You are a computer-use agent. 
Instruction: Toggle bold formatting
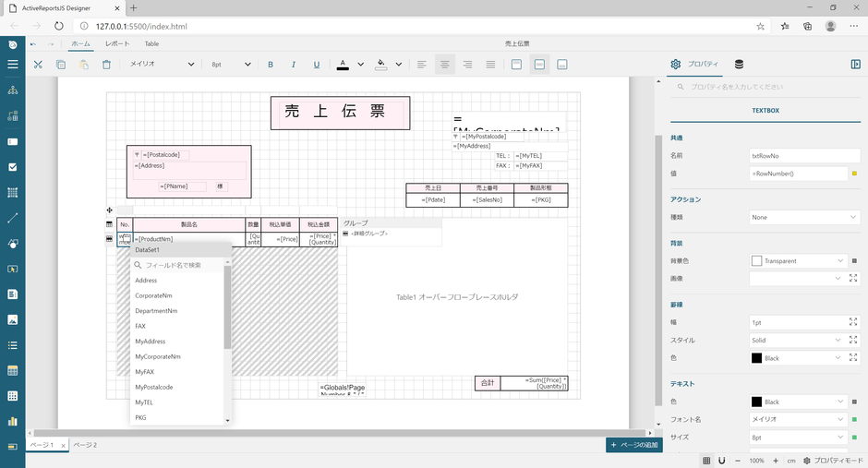(x=271, y=65)
